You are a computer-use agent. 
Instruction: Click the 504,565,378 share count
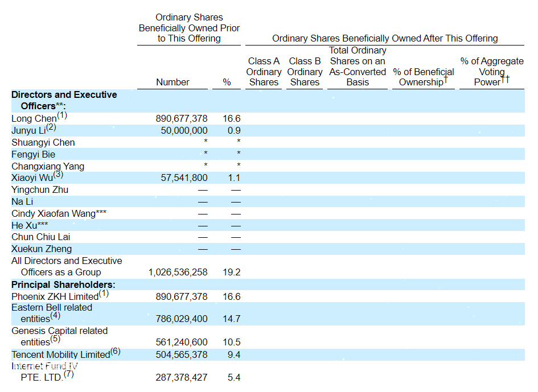182,354
